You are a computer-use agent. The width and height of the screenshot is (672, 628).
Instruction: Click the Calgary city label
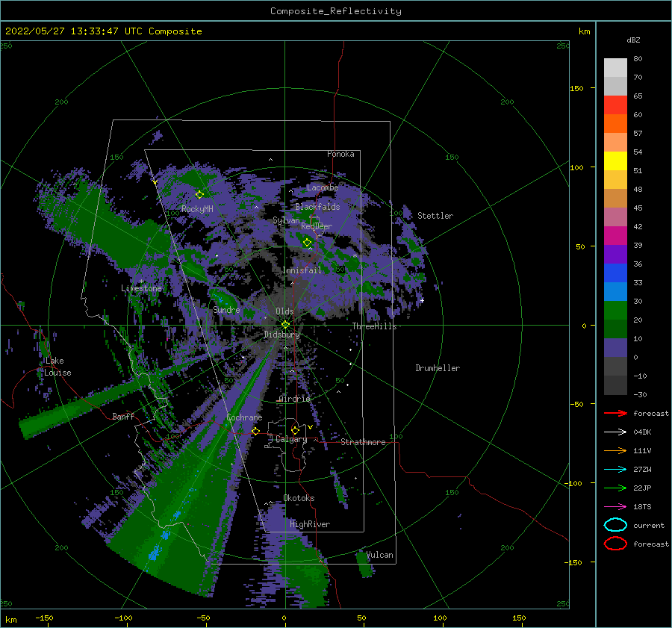(x=291, y=439)
